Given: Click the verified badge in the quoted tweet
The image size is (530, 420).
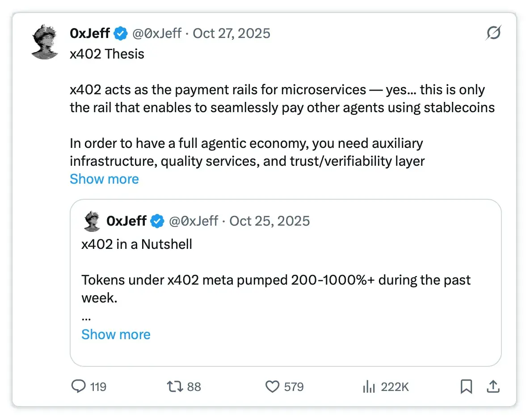Looking at the screenshot, I should [156, 220].
